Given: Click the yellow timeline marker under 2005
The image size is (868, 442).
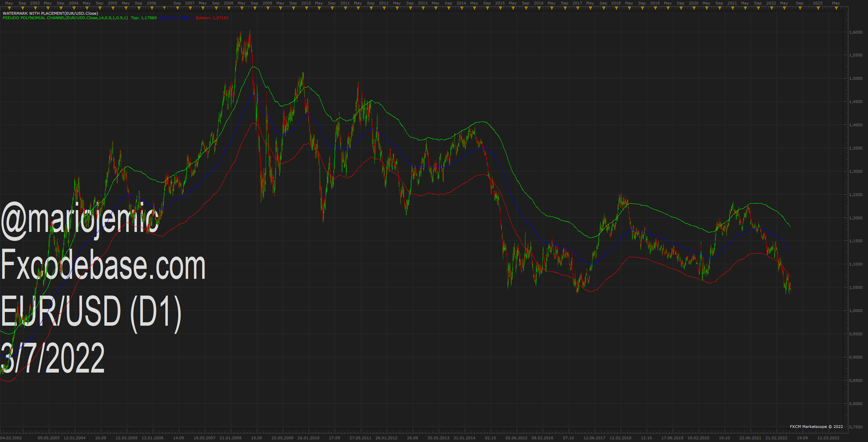Looking at the screenshot, I should pyautogui.click(x=113, y=8).
